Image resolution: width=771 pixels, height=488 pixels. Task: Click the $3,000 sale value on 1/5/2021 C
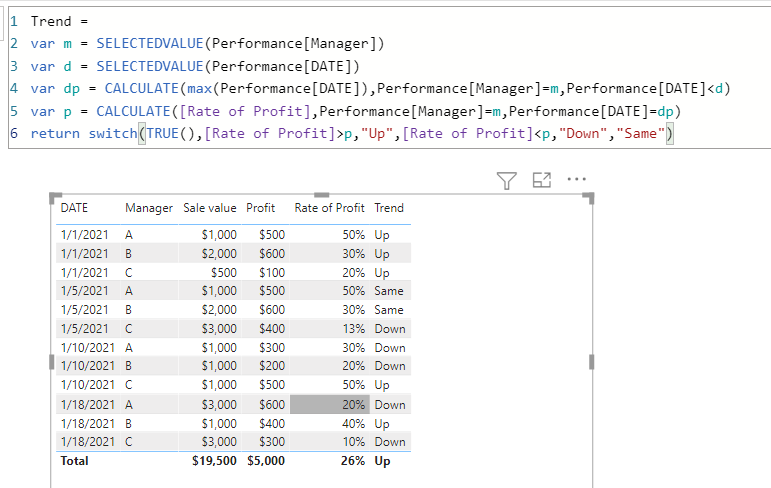tap(219, 329)
